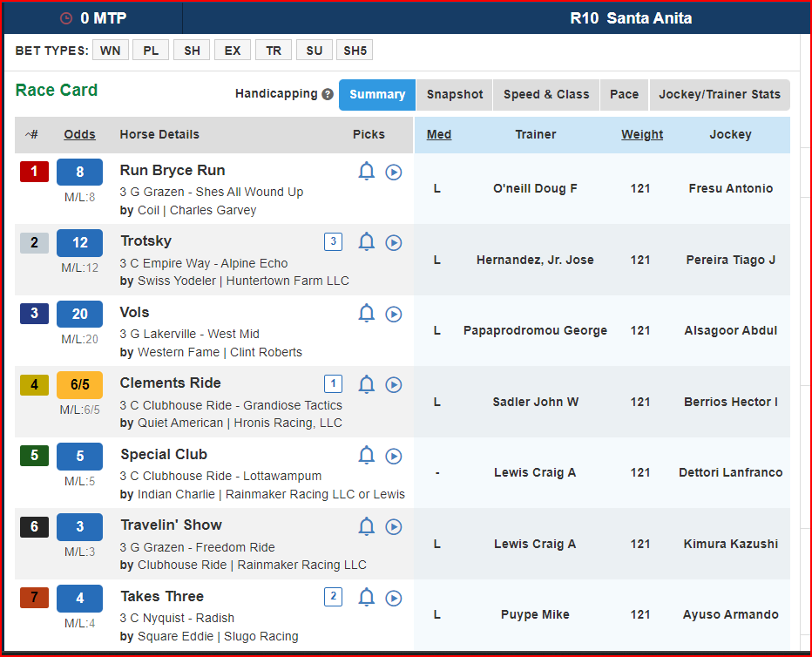812x657 pixels.
Task: Sort the race card by Weight
Action: [x=641, y=134]
